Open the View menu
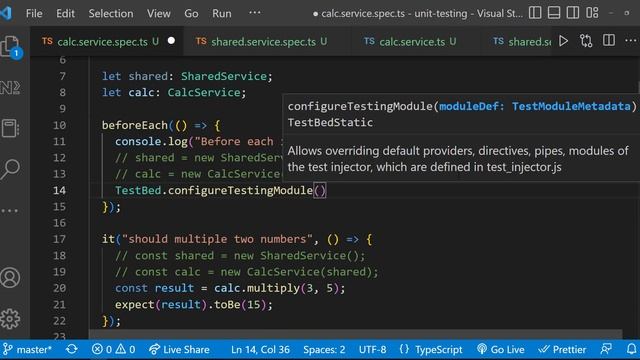This screenshot has height=360, width=640. (159, 13)
